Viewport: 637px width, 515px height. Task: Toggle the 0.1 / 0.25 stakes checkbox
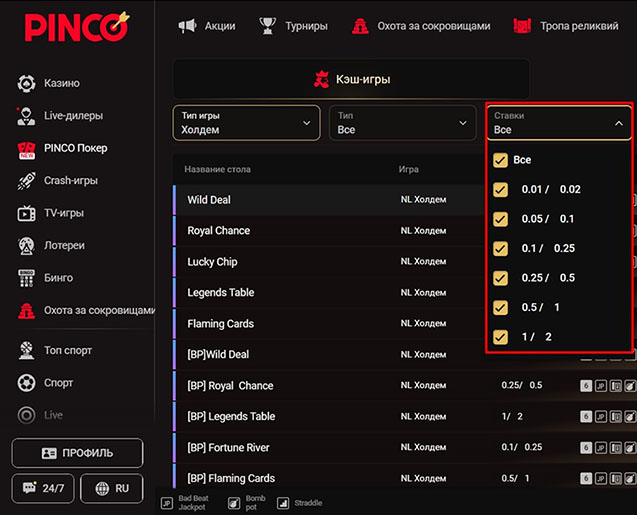tap(500, 249)
